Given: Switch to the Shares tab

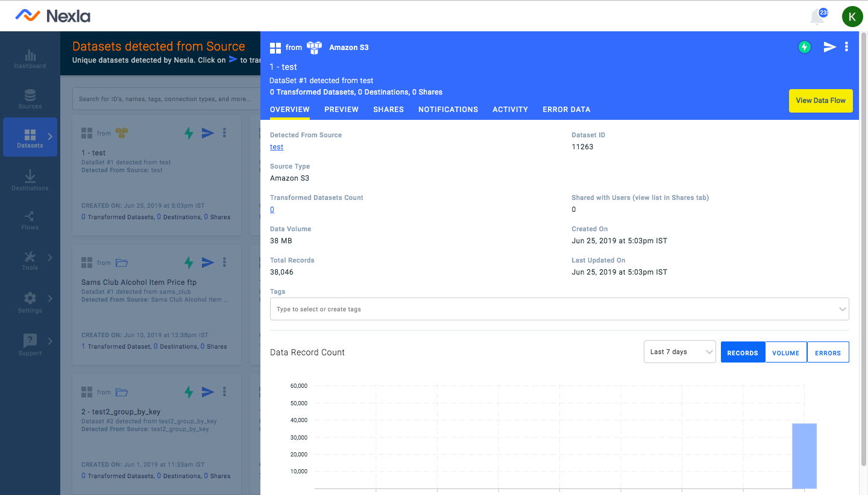Looking at the screenshot, I should pyautogui.click(x=388, y=110).
